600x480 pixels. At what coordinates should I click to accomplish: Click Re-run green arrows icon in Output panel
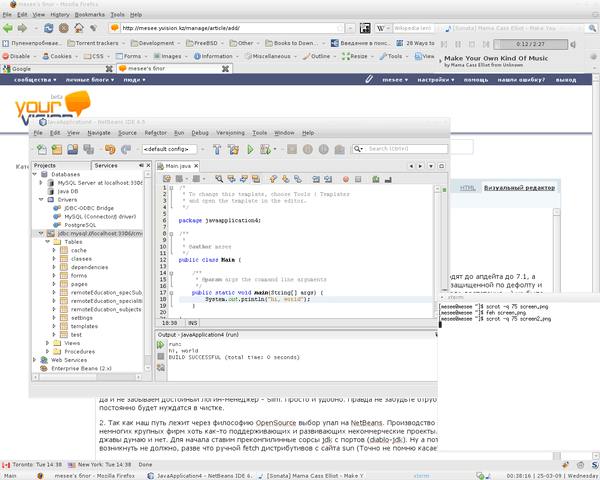[x=161, y=345]
